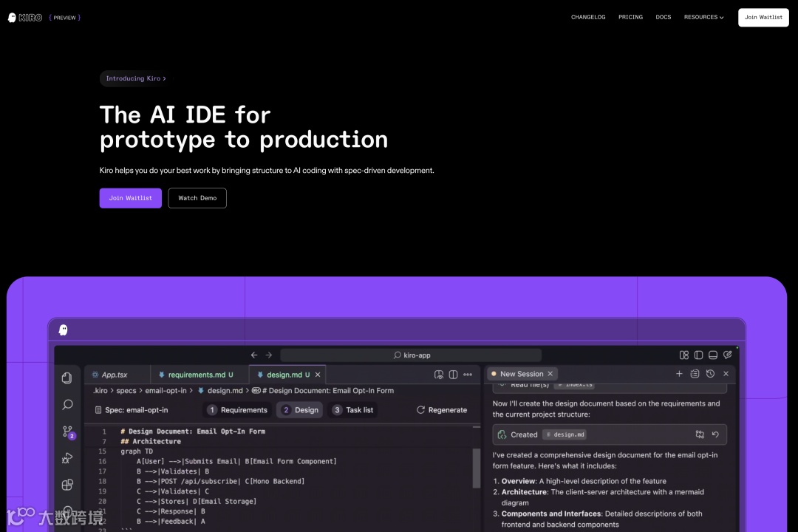Close the New Session tab
Image resolution: width=798 pixels, height=532 pixels.
[550, 374]
